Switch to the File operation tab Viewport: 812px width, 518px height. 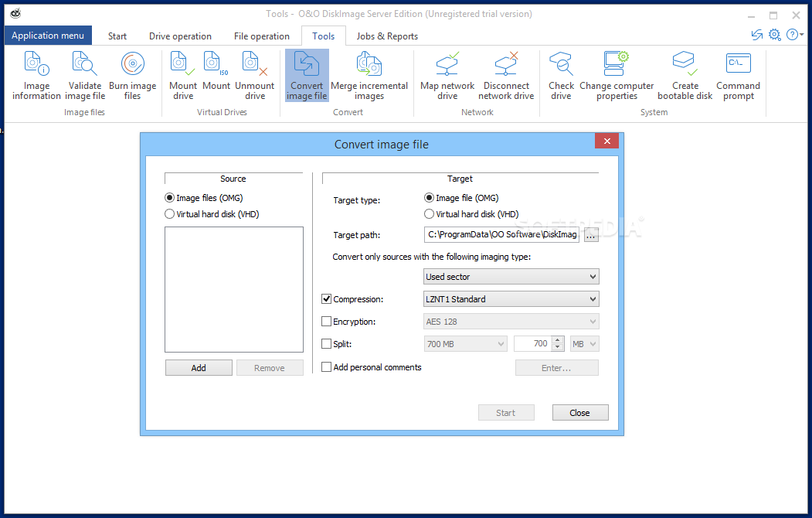pyautogui.click(x=261, y=36)
